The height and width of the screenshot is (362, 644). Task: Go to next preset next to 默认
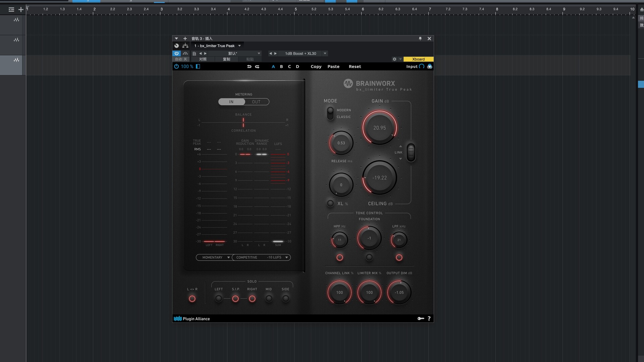(x=205, y=54)
